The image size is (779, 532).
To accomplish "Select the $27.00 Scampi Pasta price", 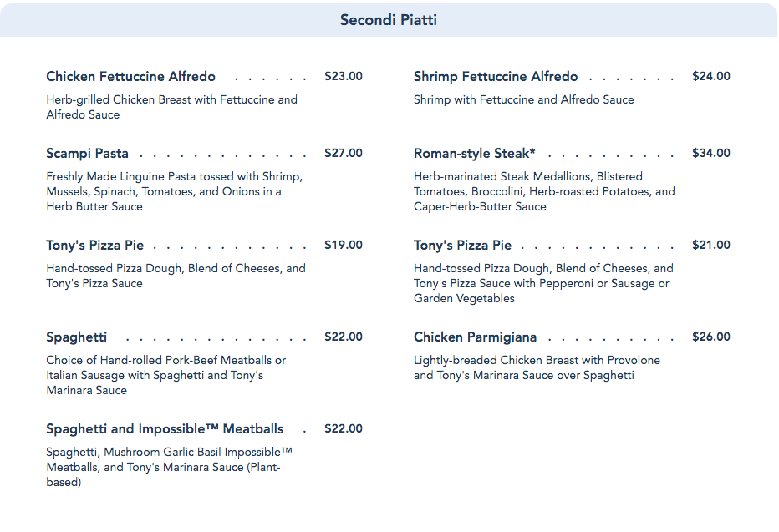I will tap(343, 154).
